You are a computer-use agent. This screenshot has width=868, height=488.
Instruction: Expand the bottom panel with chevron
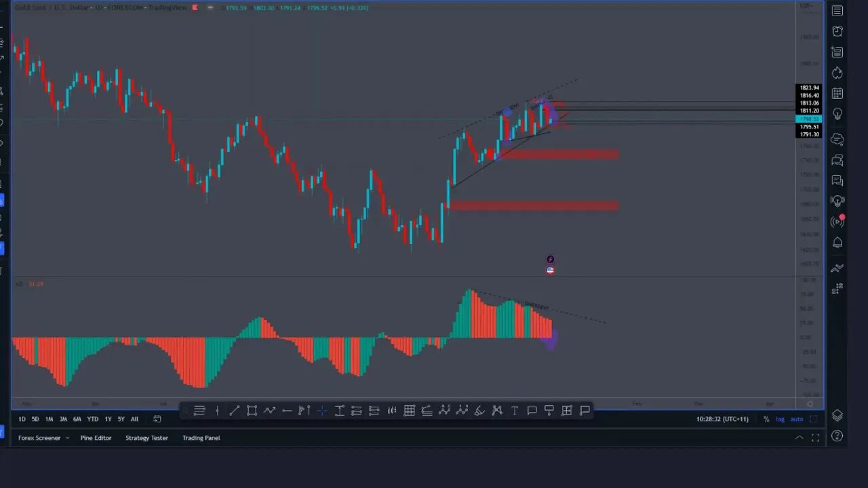click(x=799, y=438)
